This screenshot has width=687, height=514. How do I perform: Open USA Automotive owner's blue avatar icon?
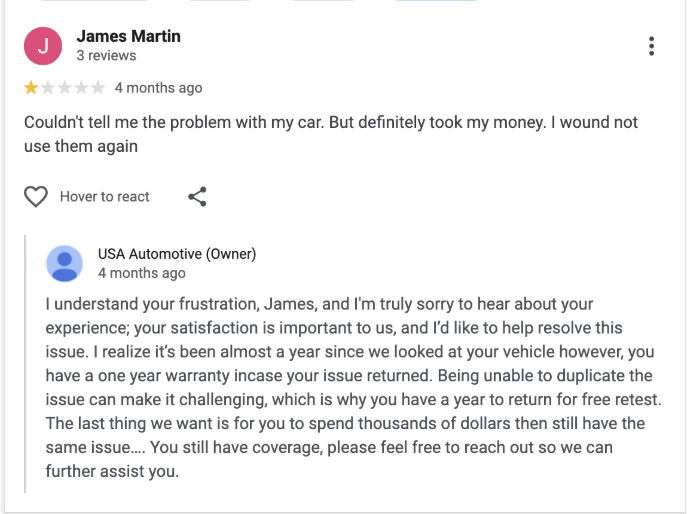64,263
